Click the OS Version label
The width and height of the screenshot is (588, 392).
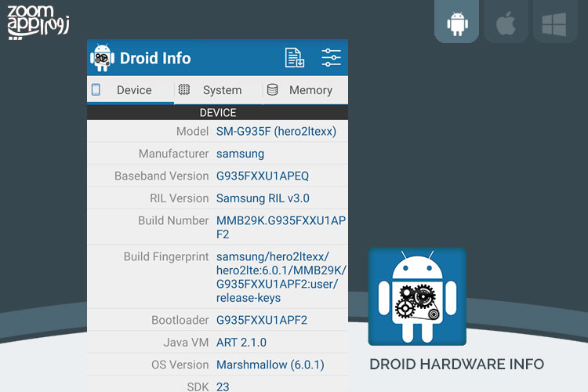[x=180, y=365]
